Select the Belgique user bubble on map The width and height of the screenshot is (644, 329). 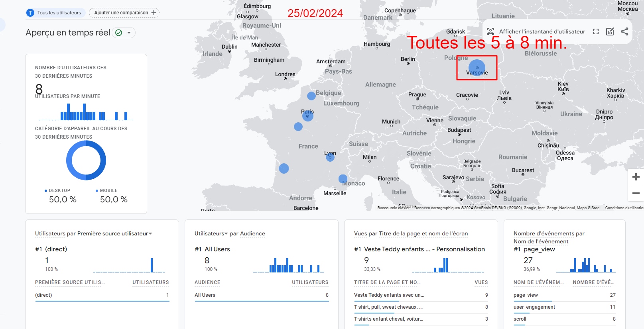[311, 96]
